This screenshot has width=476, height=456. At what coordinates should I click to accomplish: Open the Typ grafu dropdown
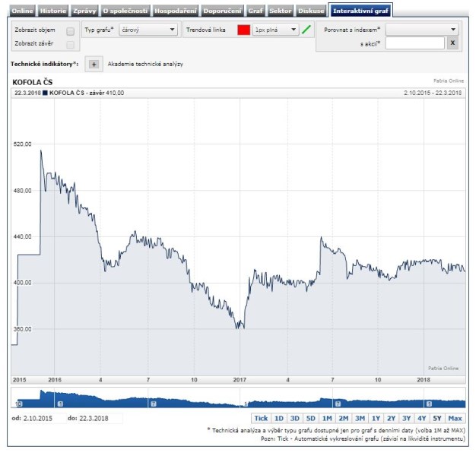click(x=148, y=30)
